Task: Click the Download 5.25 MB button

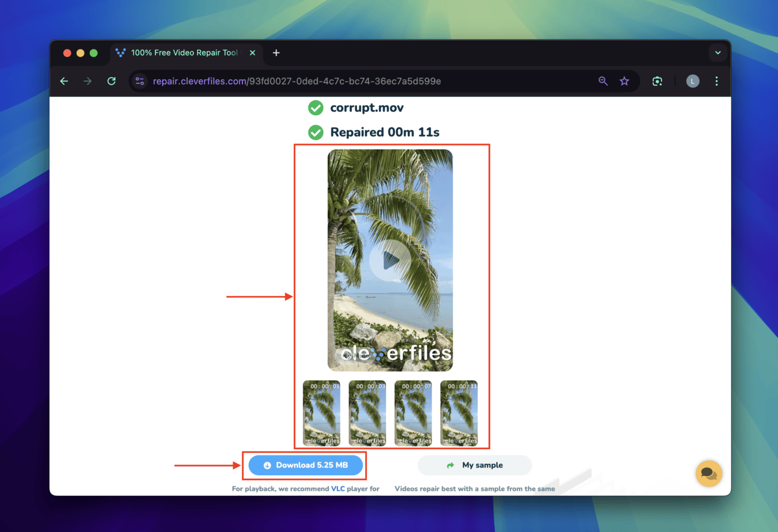Action: [x=306, y=465]
